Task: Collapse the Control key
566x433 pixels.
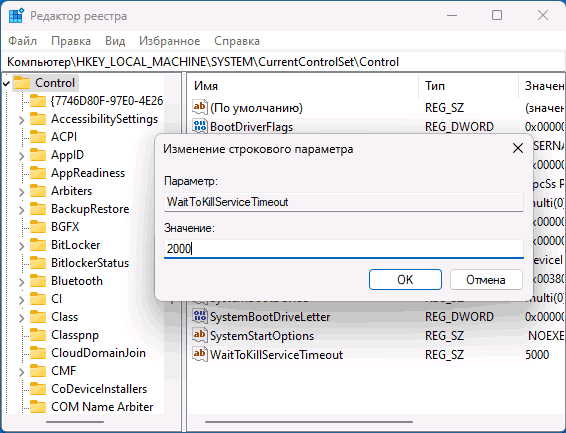Action: [x=6, y=84]
